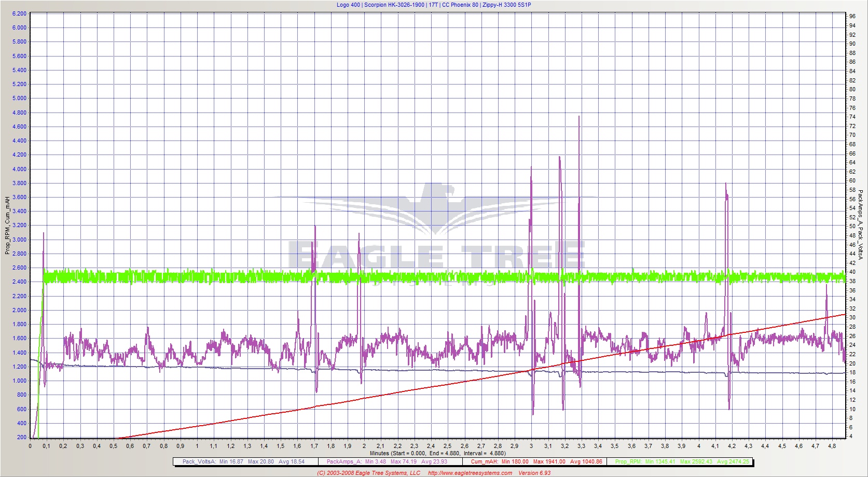Click the 6.000 value on left axis
The height and width of the screenshot is (477, 868).
(19, 28)
